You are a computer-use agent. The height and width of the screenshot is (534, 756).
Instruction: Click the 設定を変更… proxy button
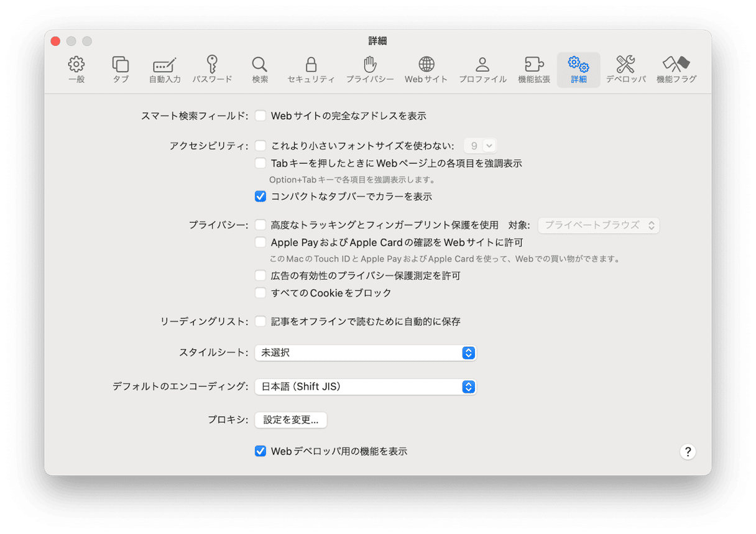290,420
